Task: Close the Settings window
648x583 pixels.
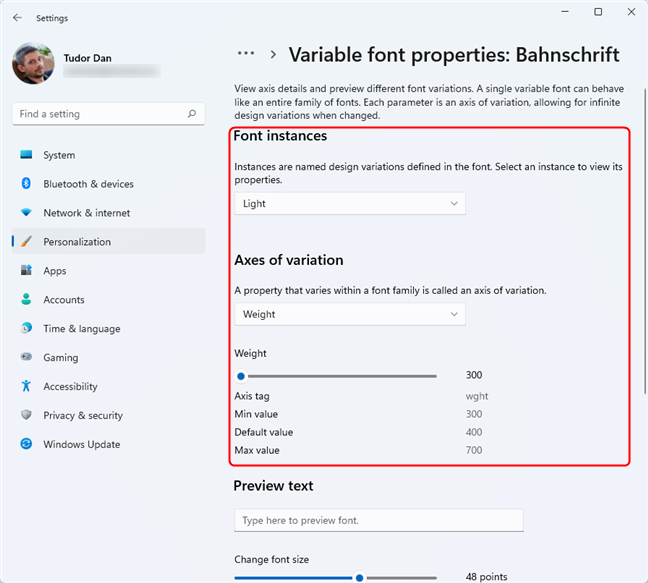Action: 631,12
